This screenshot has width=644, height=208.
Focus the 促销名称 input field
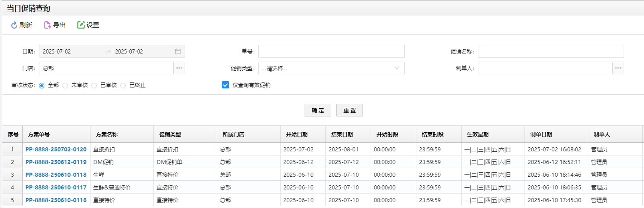click(551, 51)
